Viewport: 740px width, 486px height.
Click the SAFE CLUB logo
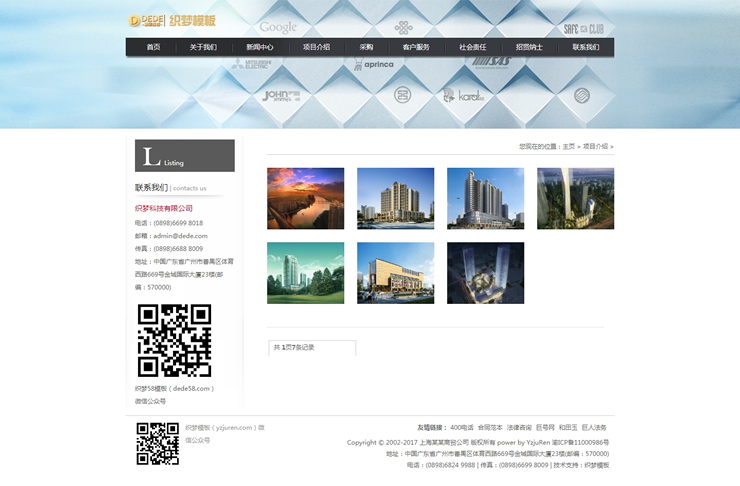pyautogui.click(x=583, y=29)
